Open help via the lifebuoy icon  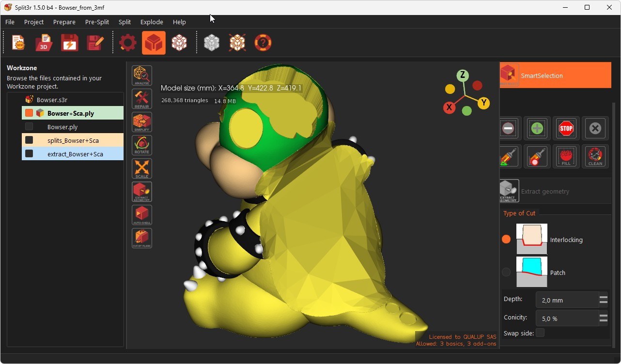[x=263, y=43]
